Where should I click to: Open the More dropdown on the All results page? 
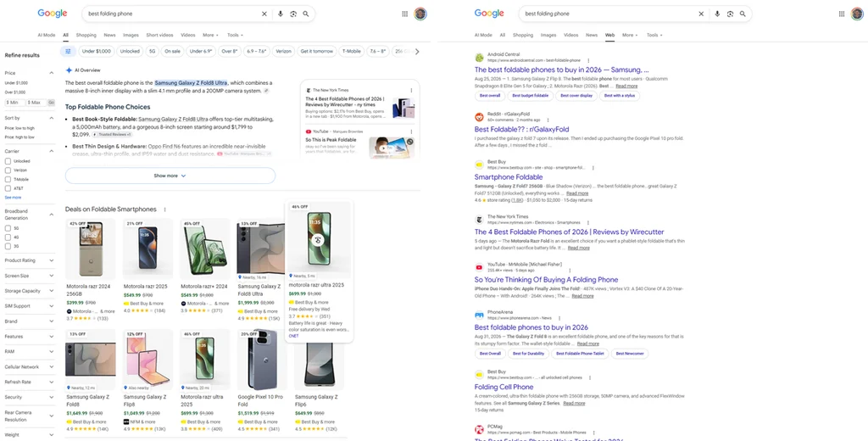tap(210, 35)
